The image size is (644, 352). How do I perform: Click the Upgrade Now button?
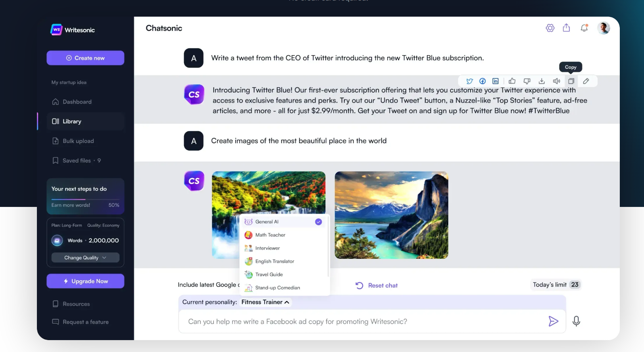[85, 281]
